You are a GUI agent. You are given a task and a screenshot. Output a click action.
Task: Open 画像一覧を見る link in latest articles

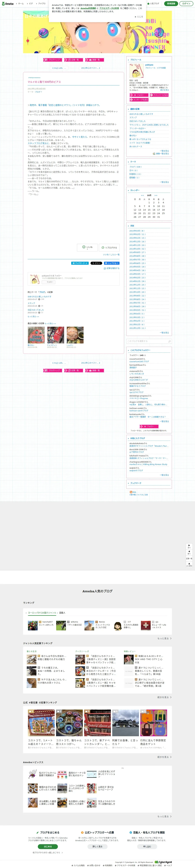[161, 154]
